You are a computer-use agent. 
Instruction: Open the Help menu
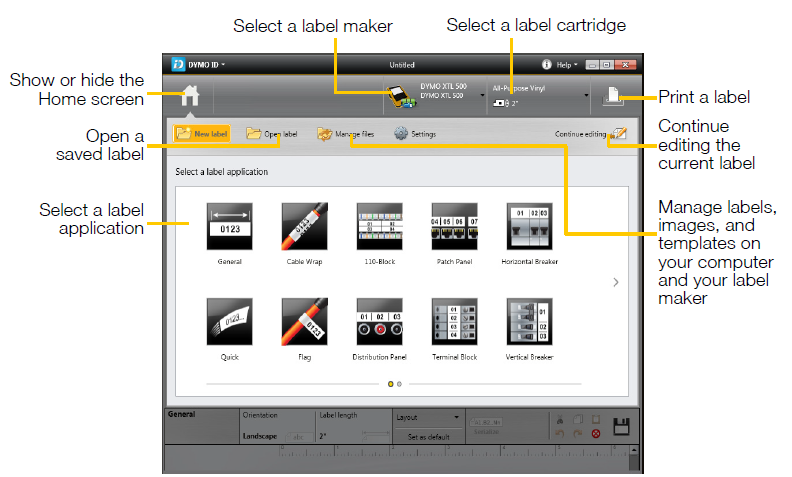(x=567, y=65)
